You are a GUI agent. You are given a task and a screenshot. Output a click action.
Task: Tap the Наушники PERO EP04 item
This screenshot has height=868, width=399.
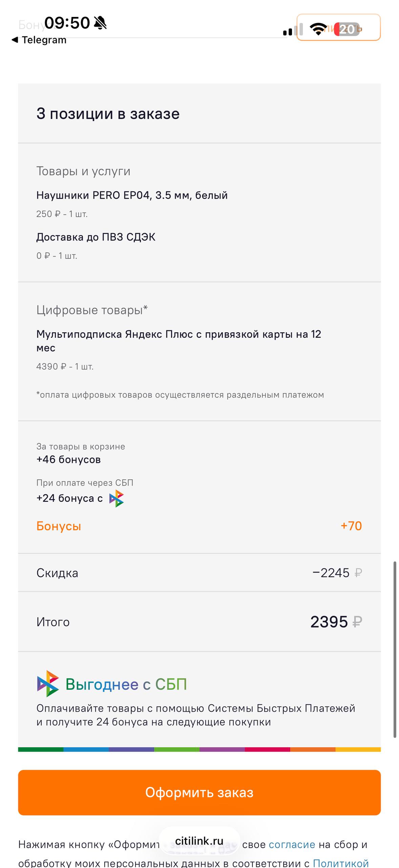tap(132, 195)
